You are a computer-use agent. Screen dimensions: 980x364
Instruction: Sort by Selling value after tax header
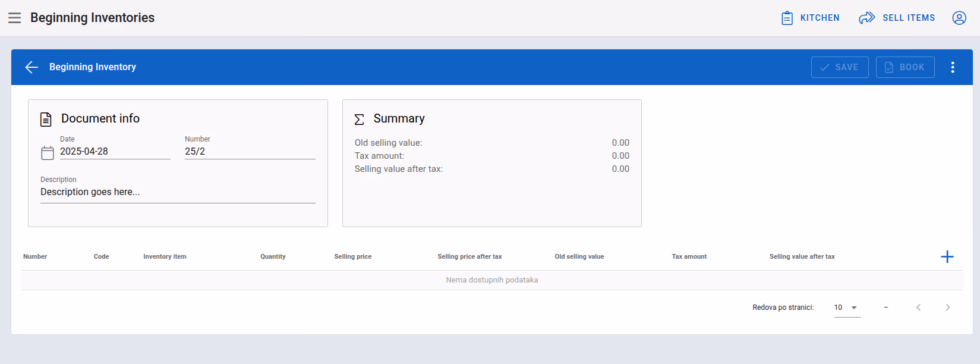click(x=802, y=256)
